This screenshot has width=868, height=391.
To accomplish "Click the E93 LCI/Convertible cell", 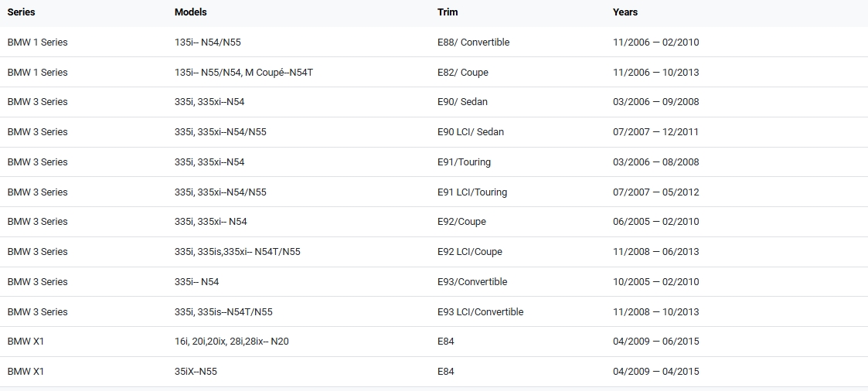I will (x=480, y=312).
